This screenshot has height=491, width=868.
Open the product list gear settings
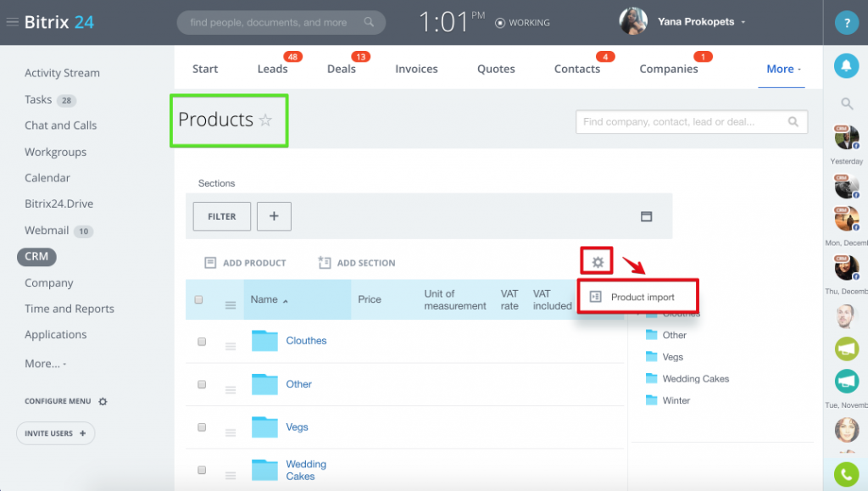[598, 262]
